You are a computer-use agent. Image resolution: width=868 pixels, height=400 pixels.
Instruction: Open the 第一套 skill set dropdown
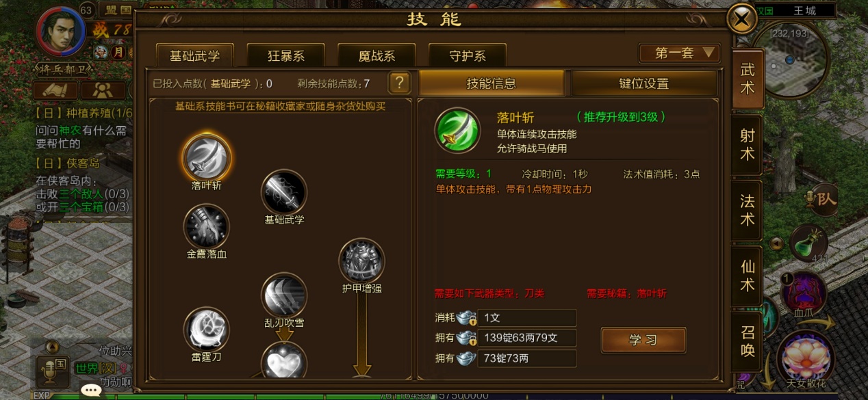679,53
